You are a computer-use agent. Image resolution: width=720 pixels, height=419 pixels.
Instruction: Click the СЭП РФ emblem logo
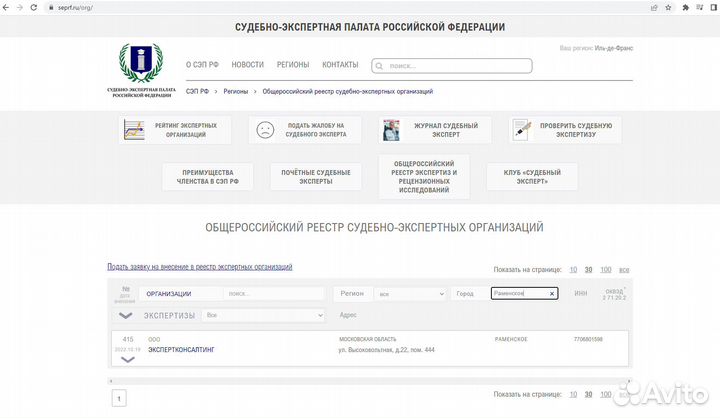141,63
